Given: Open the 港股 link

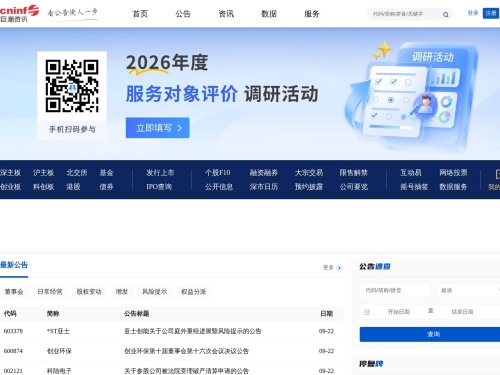Looking at the screenshot, I should click(x=73, y=187).
